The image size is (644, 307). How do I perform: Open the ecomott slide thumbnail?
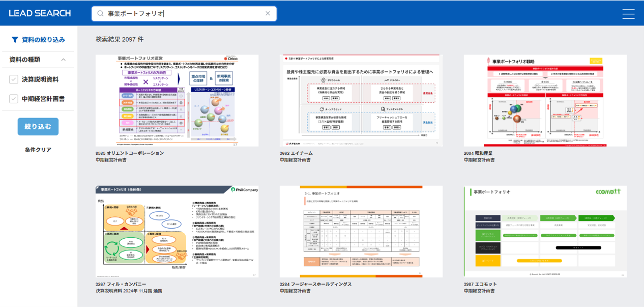click(x=545, y=232)
